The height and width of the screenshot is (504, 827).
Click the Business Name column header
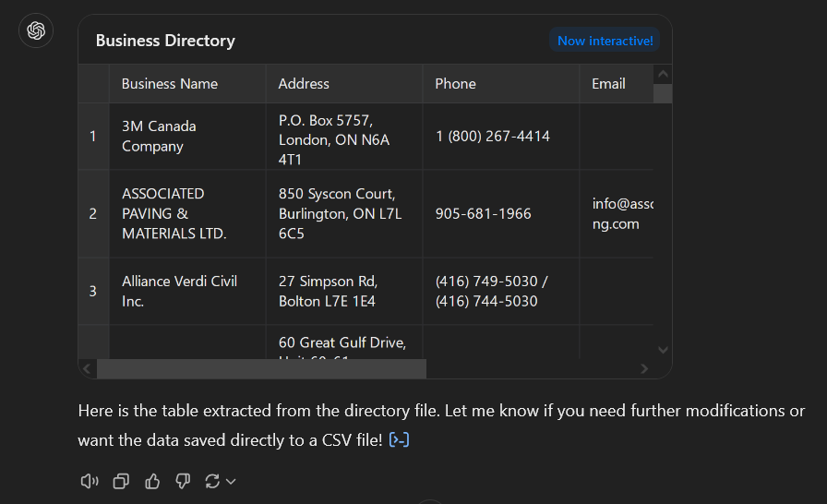tap(187, 84)
